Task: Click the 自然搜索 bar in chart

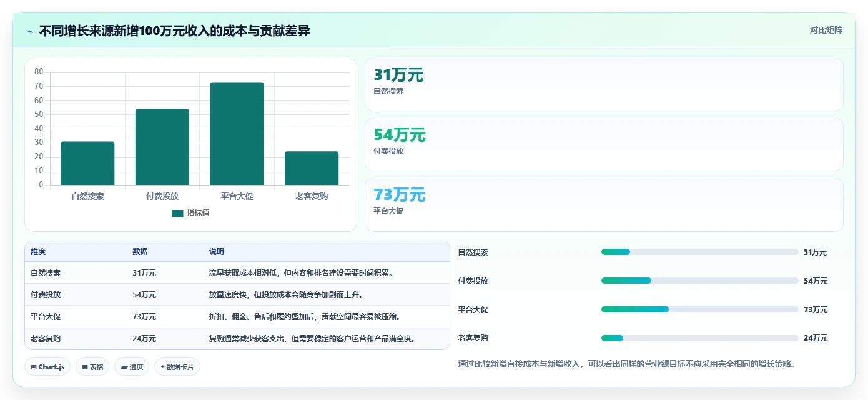Action: tap(87, 163)
